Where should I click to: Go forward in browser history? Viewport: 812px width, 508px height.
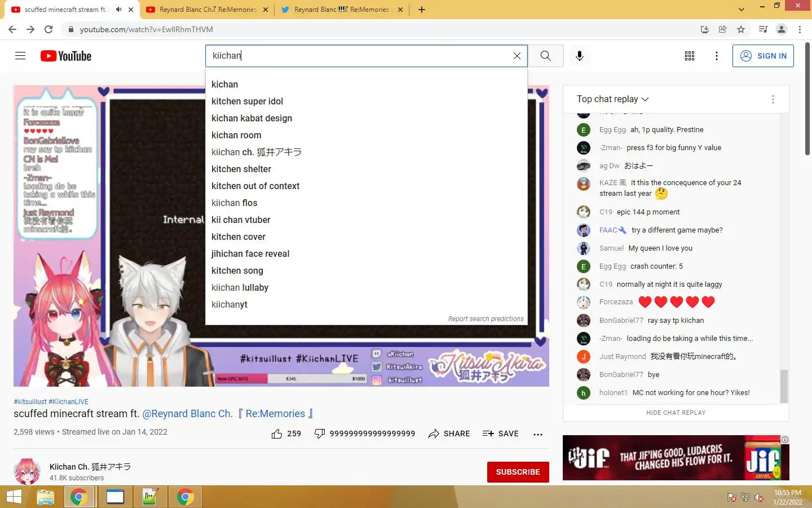click(30, 29)
